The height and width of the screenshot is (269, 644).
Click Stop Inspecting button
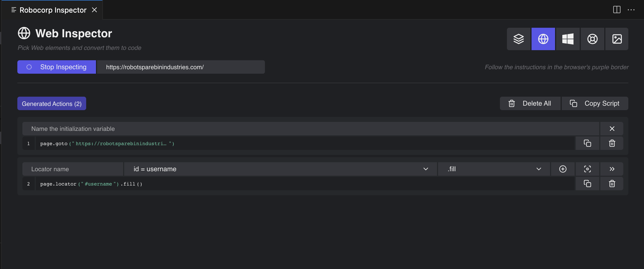click(x=57, y=67)
